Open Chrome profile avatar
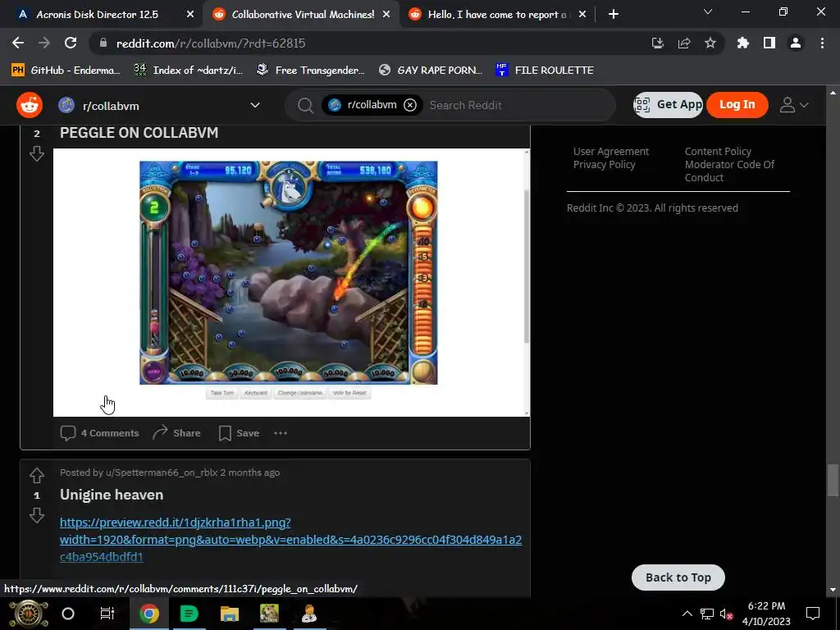 pos(796,43)
